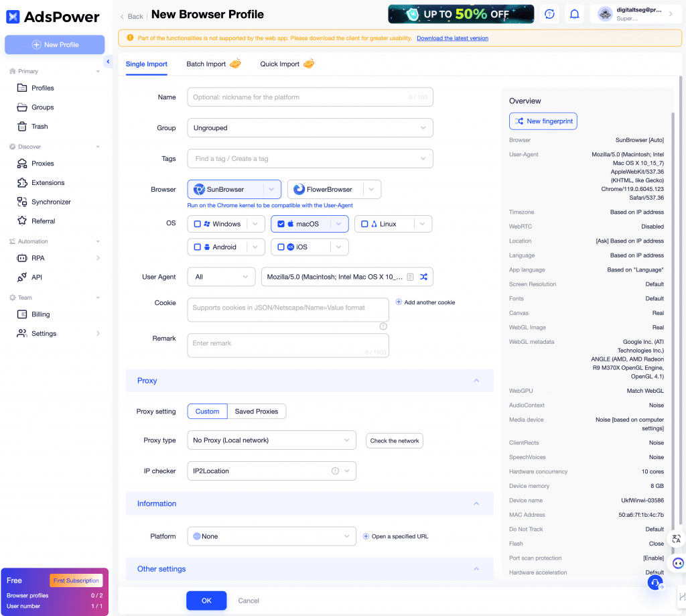Screen dimensions: 686x616
Task: Collapse the sidebar arrow handle
Action: point(108,62)
